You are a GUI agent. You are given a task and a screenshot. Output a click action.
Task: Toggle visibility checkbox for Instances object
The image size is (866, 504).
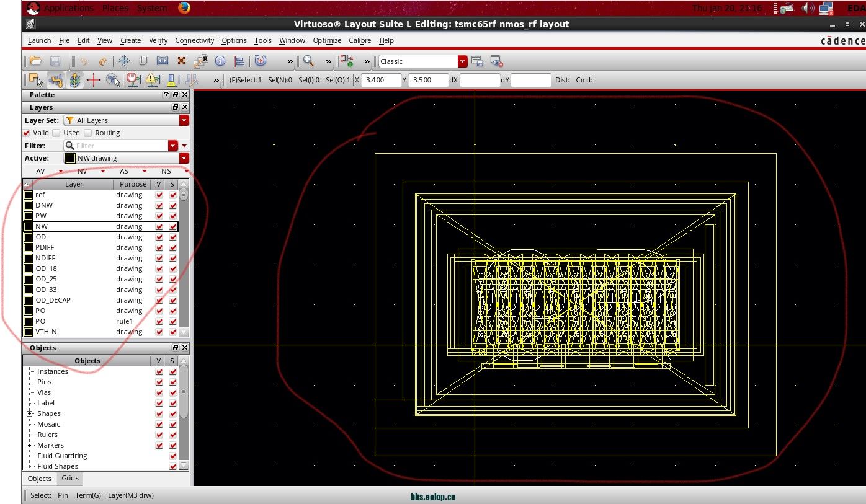tap(159, 371)
